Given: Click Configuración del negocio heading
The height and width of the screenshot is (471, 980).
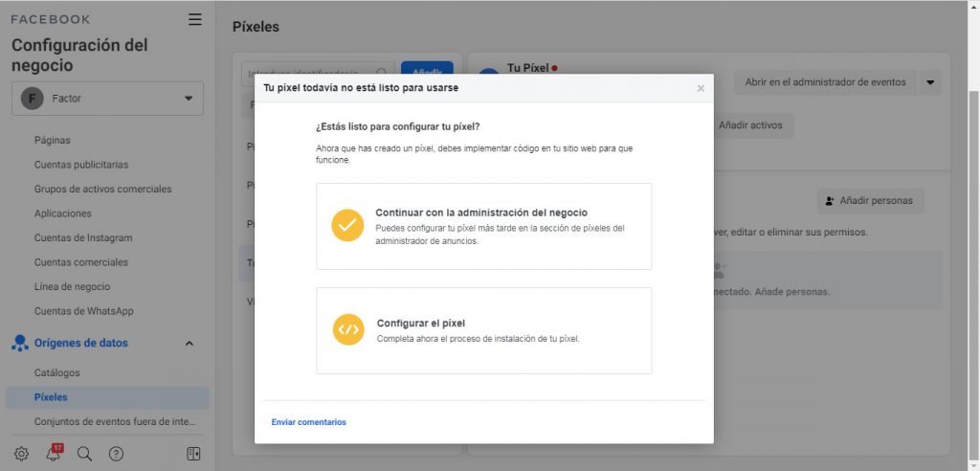Looking at the screenshot, I should 80,55.
